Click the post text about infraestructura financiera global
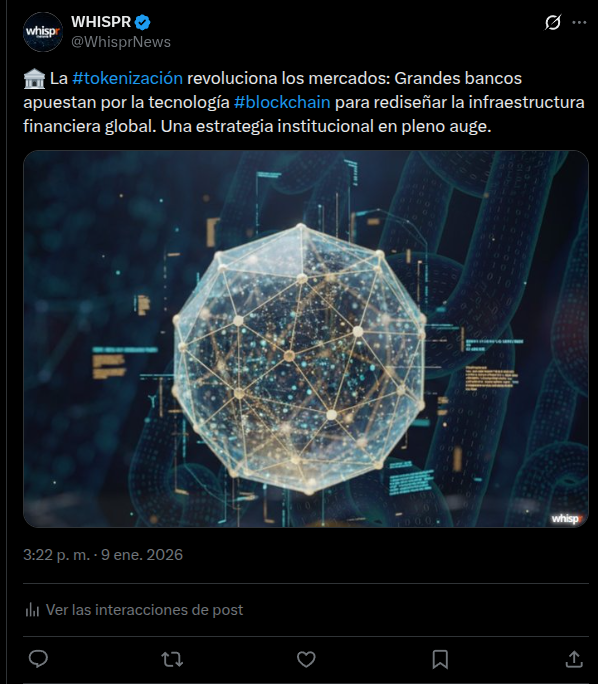Image resolution: width=598 pixels, height=684 pixels. pos(304,102)
